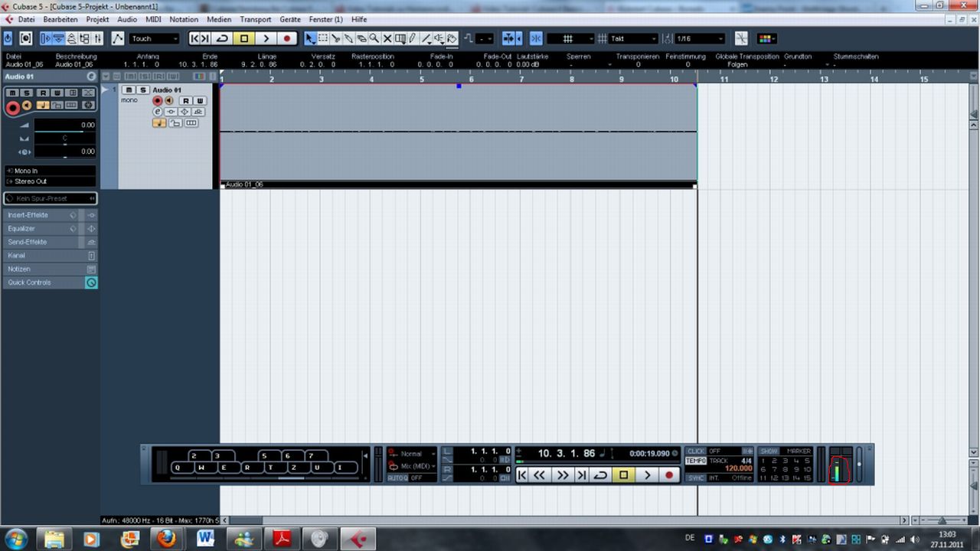This screenshot has height=551, width=980.
Task: Open the Notizen inspector section
Action: point(50,269)
